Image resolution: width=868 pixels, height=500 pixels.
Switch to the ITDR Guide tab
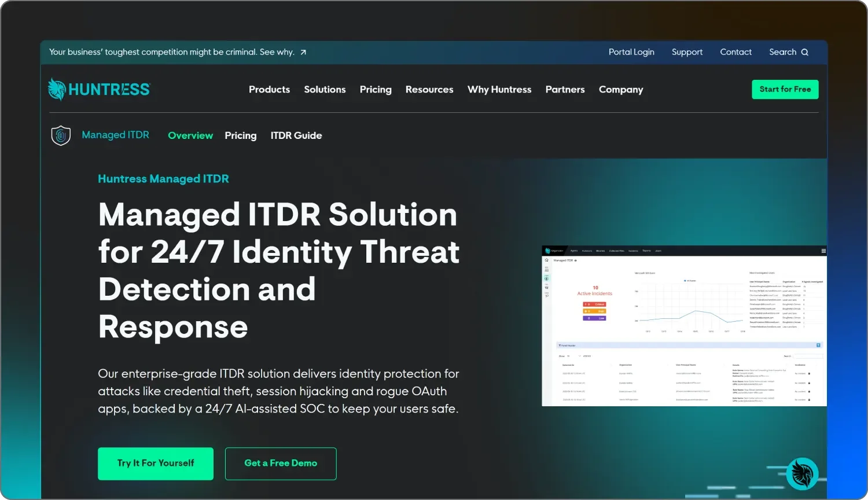coord(296,135)
